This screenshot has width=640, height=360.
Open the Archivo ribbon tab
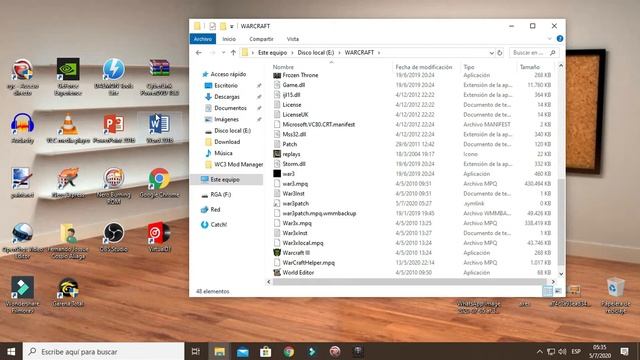pyautogui.click(x=203, y=39)
